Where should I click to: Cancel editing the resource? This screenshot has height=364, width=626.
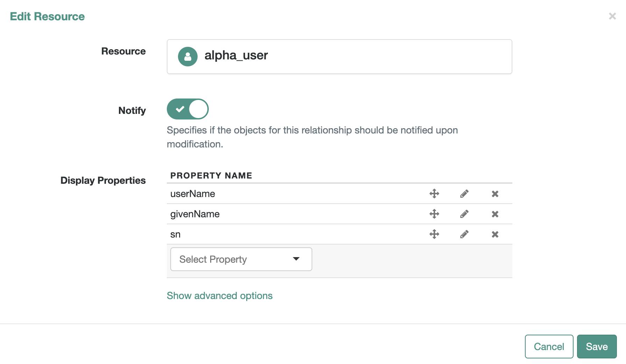pyautogui.click(x=549, y=346)
